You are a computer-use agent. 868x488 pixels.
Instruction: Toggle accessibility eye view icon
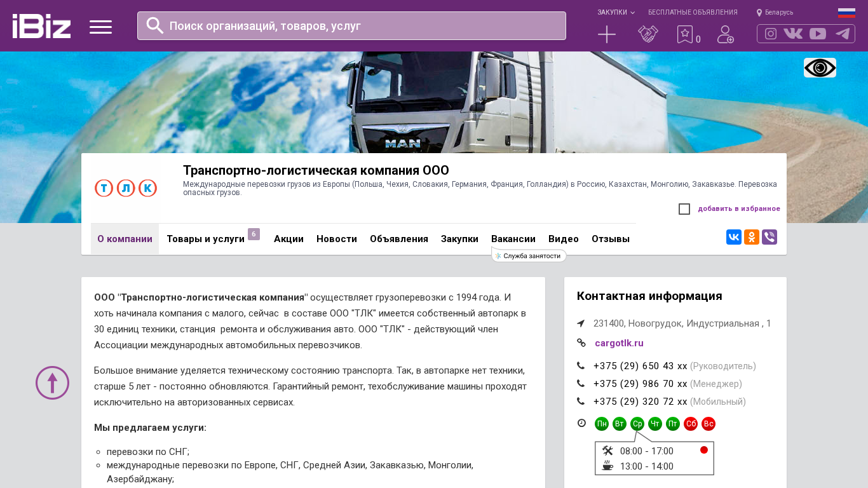820,68
